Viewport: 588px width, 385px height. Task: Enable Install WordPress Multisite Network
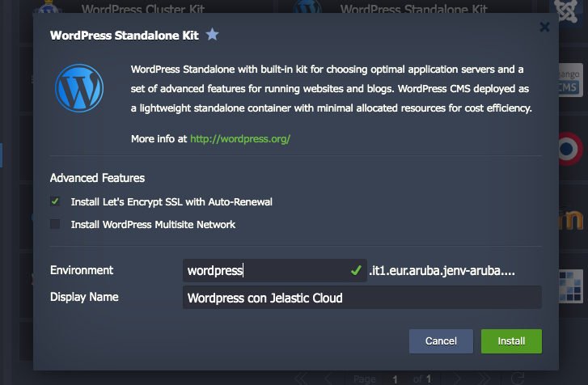pos(55,224)
